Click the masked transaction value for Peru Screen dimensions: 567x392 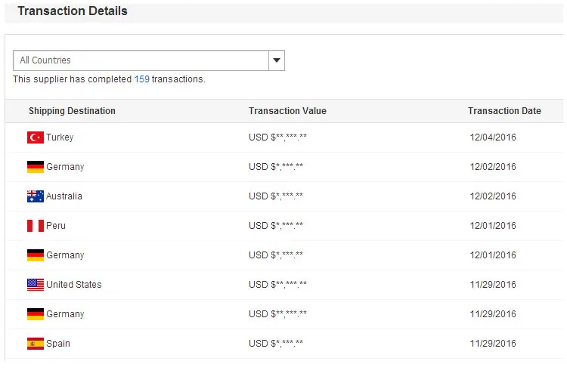coord(276,226)
